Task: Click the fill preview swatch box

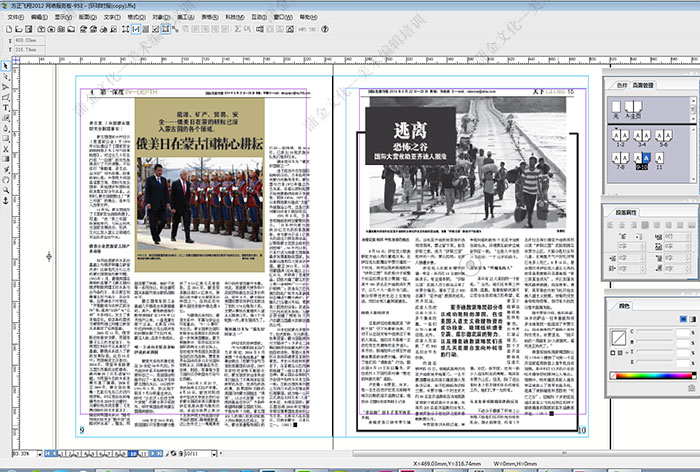Action: [618, 338]
